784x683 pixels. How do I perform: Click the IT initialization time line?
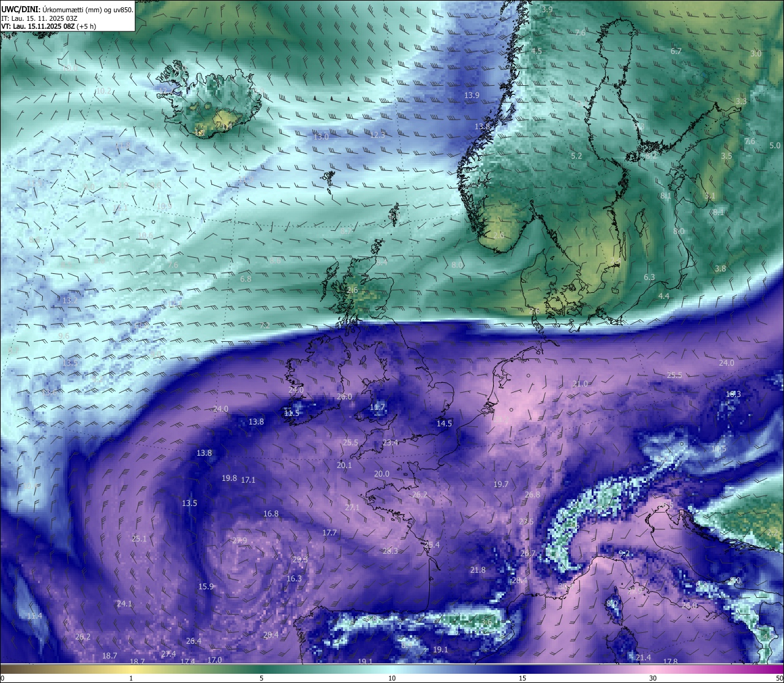[39, 18]
